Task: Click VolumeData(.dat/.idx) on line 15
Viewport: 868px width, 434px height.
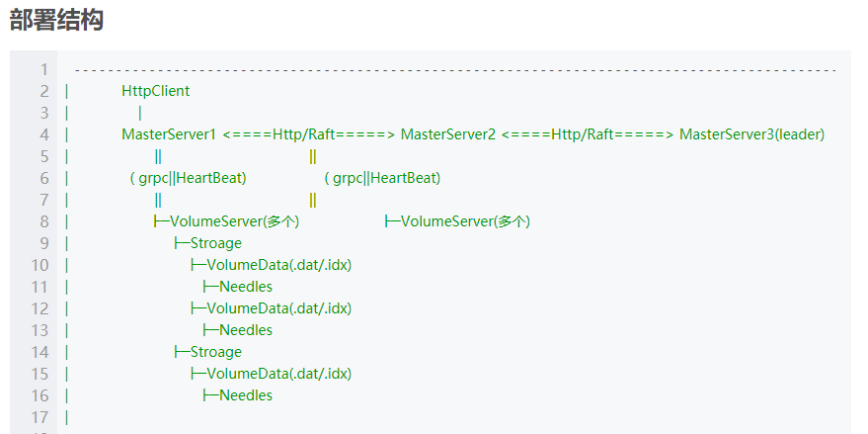Action: coord(278,374)
